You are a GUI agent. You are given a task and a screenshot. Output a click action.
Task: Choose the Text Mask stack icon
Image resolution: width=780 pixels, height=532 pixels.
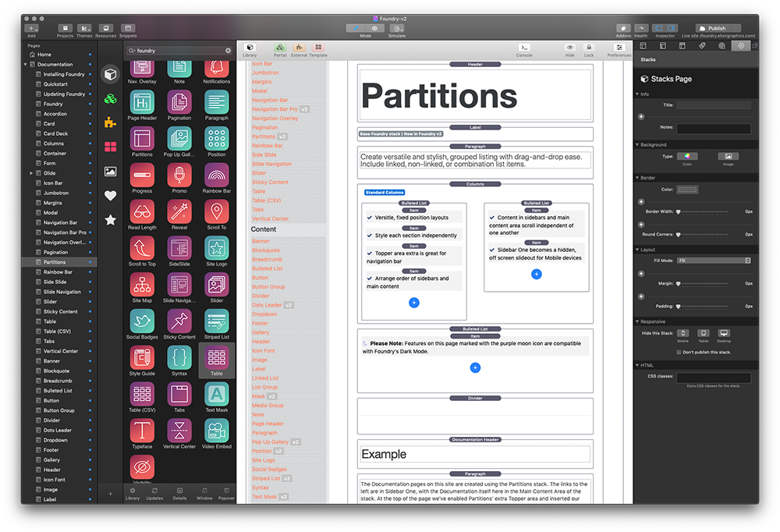(x=216, y=394)
